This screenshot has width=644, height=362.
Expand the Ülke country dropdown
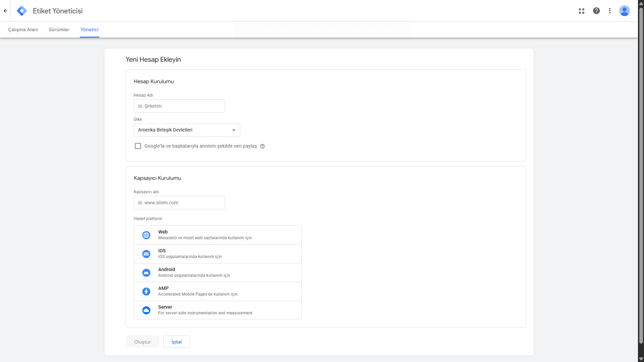(187, 130)
